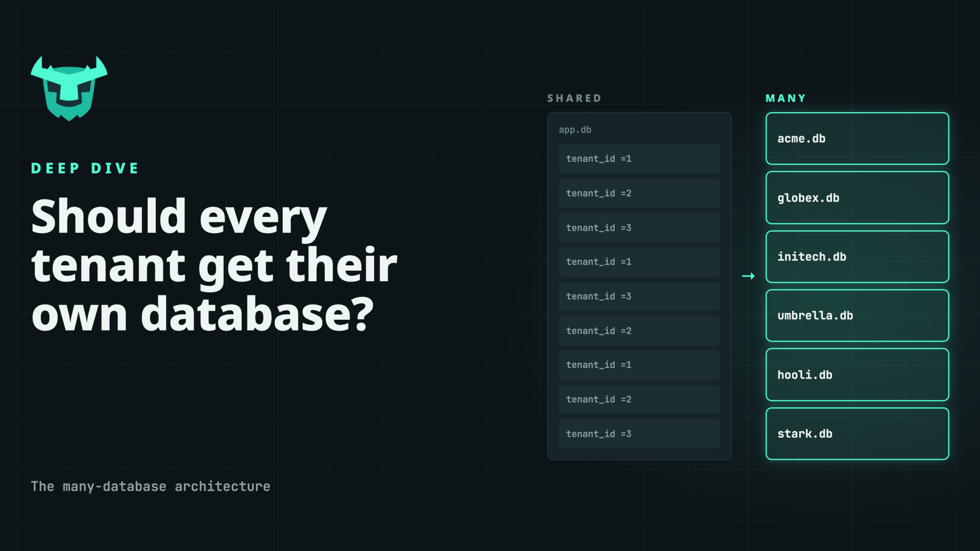Viewport: 980px width, 551px height.
Task: Click the MANY column heading
Action: pos(786,98)
